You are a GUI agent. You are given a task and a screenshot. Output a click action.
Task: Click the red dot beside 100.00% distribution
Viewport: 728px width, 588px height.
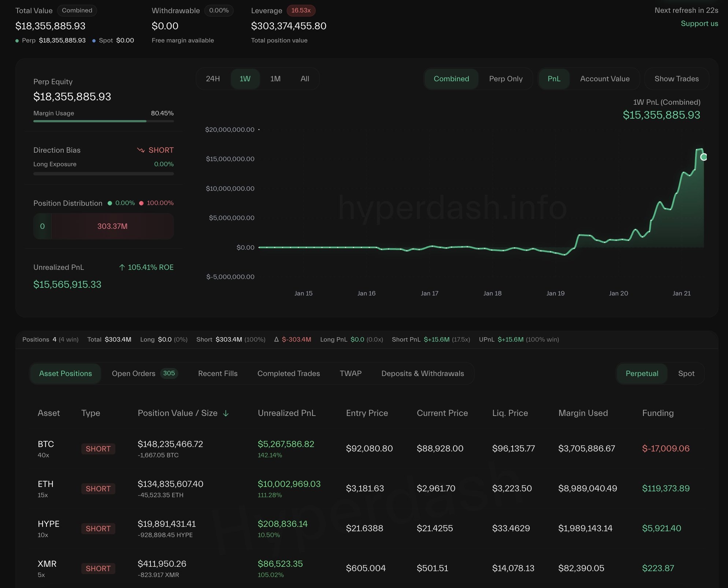point(141,203)
